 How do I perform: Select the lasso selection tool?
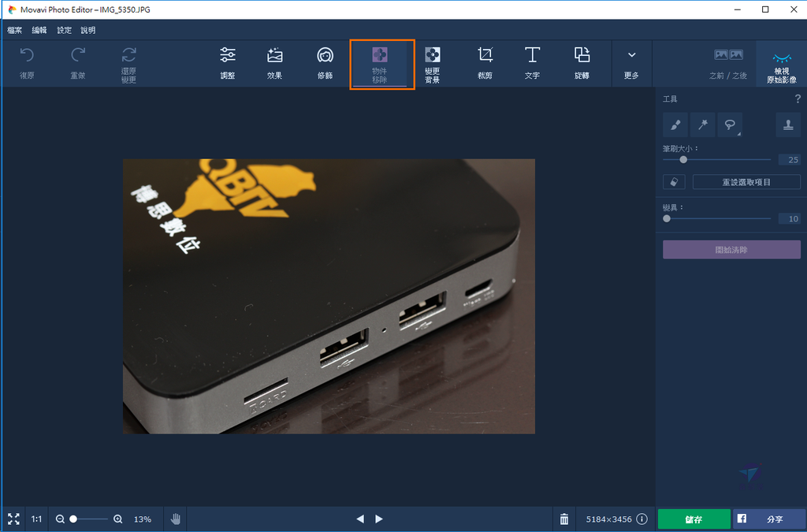pyautogui.click(x=730, y=125)
